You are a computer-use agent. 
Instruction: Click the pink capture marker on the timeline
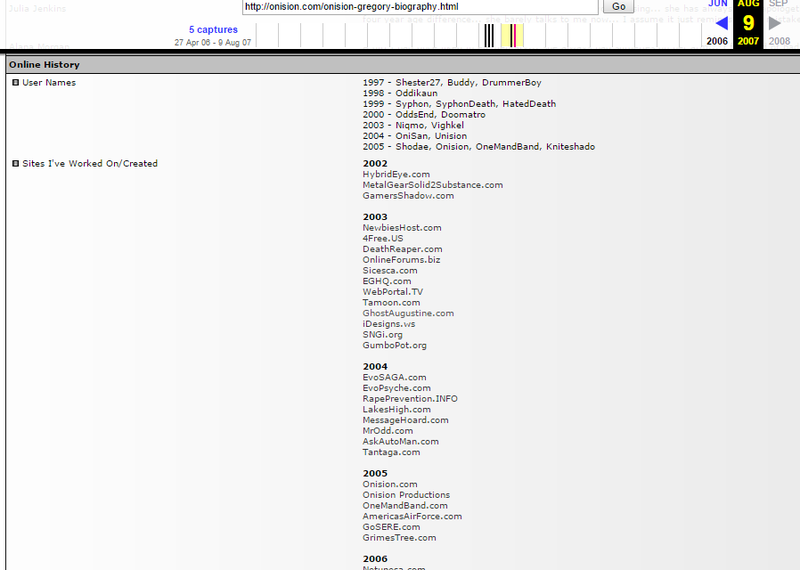coord(513,36)
